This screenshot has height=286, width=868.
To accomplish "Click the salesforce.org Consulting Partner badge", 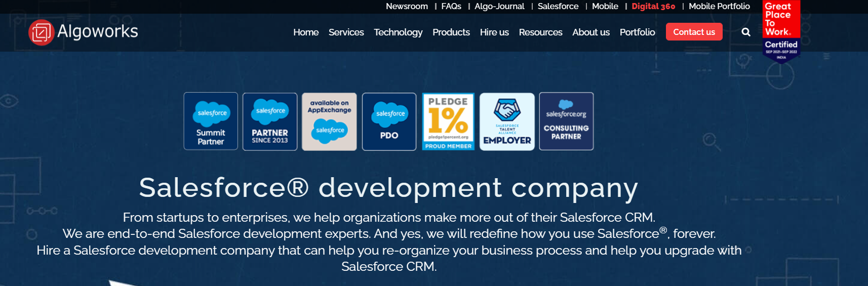I will coord(566,121).
